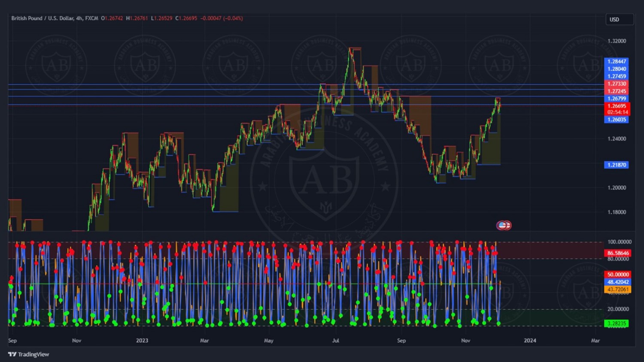Image resolution: width=644 pixels, height=362 pixels.
Task: Open the USD currency selector
Action: [619, 19]
